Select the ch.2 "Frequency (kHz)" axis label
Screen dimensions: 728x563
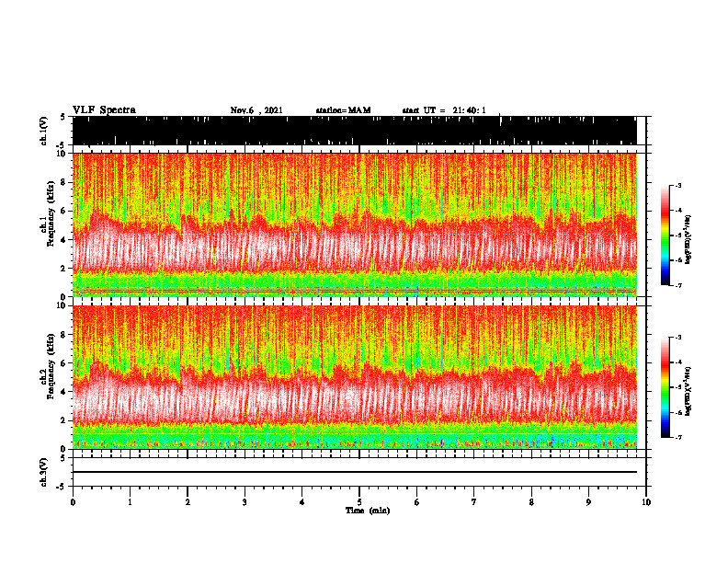click(x=51, y=366)
